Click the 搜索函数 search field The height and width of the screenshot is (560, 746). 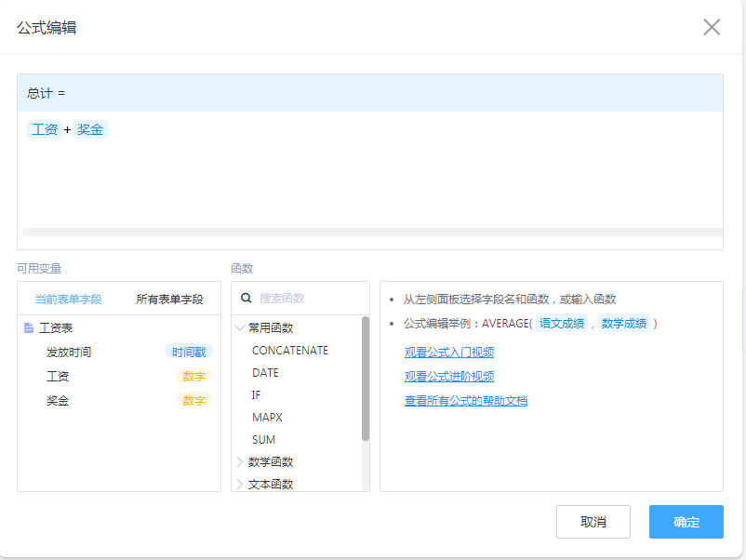[x=307, y=299]
